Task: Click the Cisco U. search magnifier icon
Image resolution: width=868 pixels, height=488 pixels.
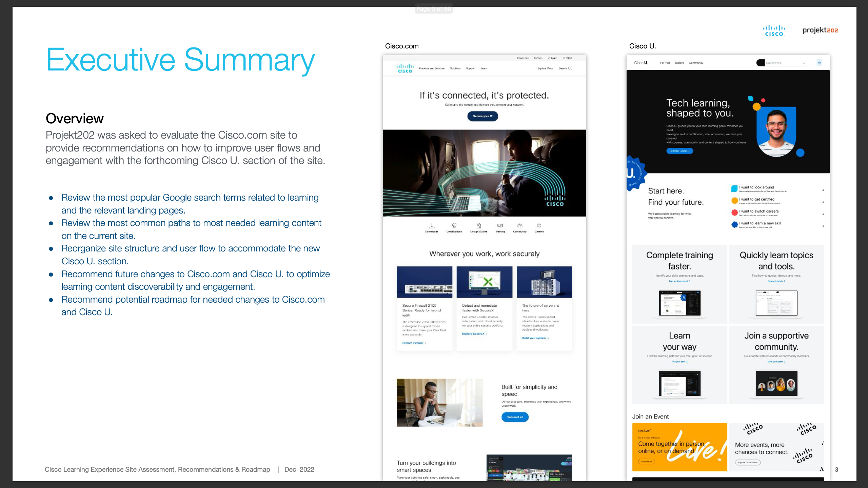Action: (804, 63)
